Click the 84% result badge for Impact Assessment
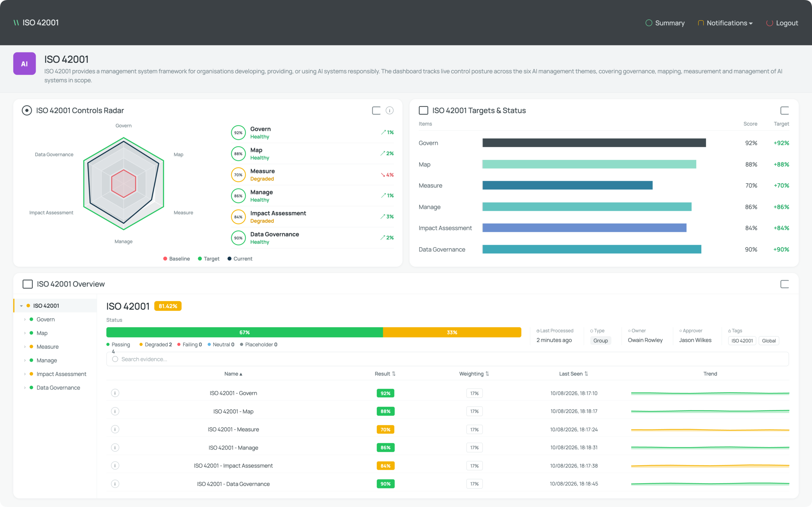 click(x=385, y=466)
